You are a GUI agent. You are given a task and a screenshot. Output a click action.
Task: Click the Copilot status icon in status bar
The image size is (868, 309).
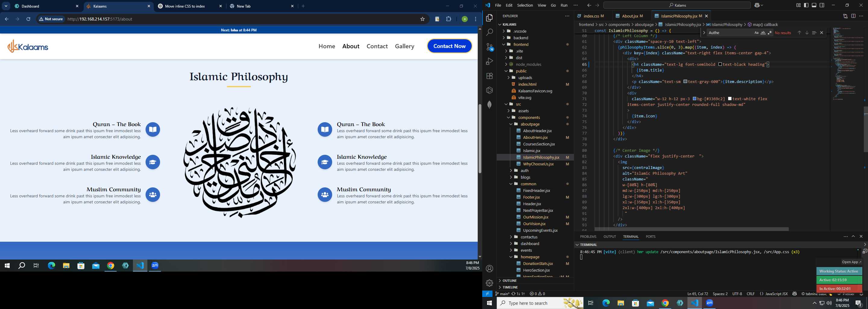tap(794, 294)
